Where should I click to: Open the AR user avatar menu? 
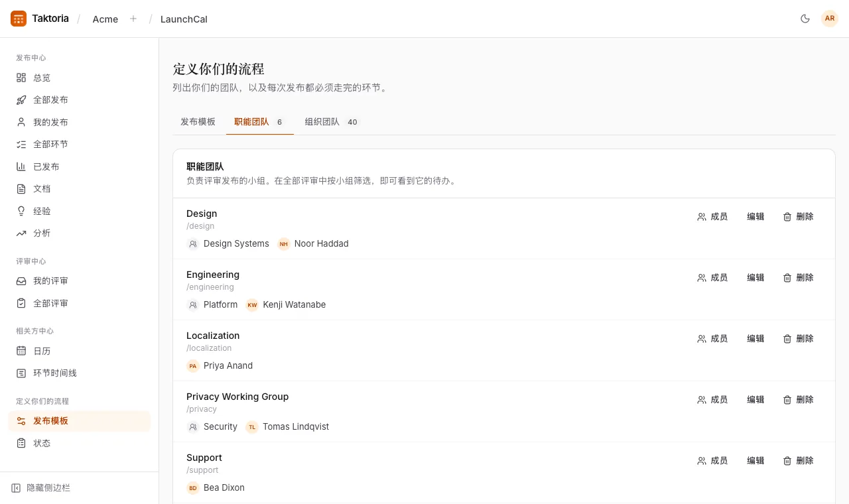(x=830, y=19)
